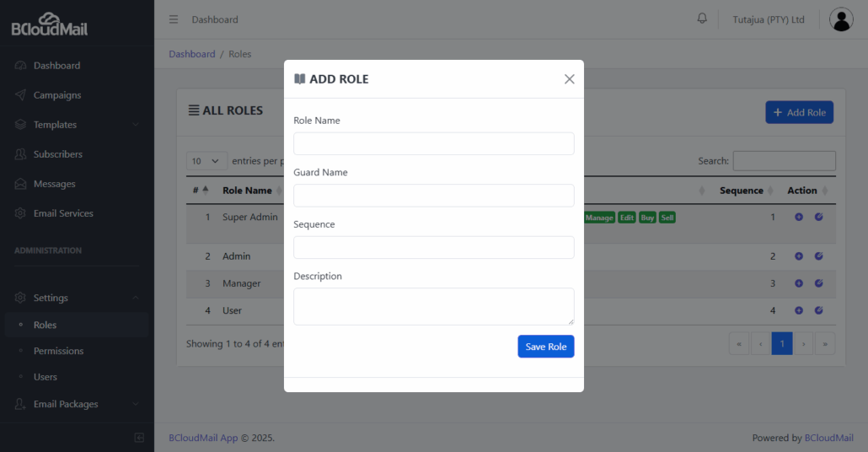Click the BCloudMail logo
The image size is (868, 452).
(49, 24)
